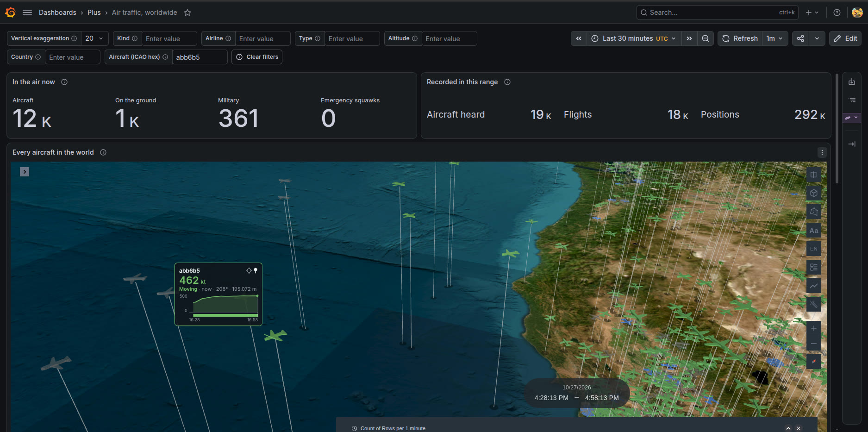Shift time range backward
Screen dimensions: 868x432
click(x=579, y=38)
